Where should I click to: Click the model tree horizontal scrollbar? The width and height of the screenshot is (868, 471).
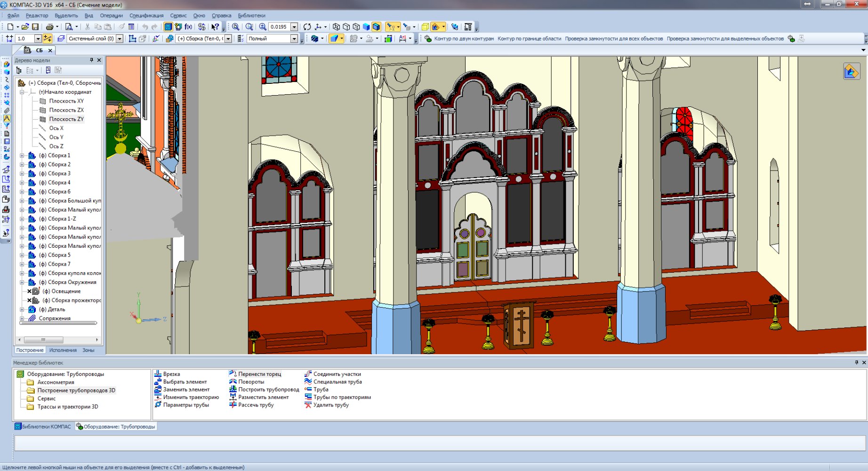pos(43,340)
